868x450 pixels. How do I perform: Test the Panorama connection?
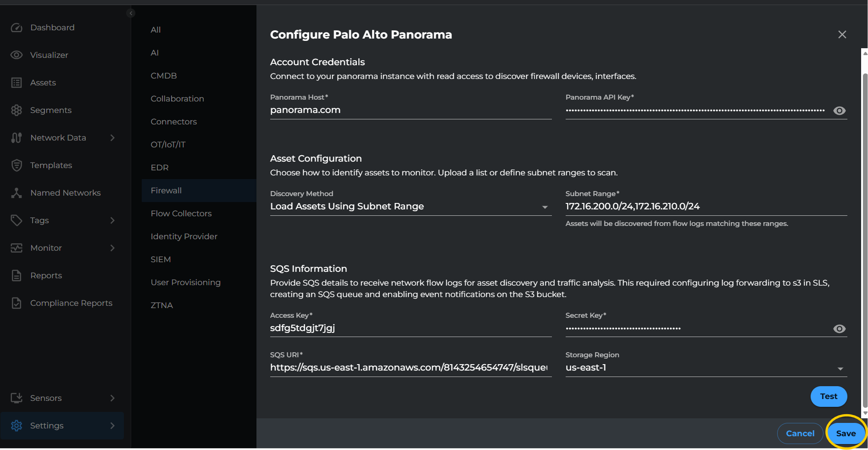tap(829, 396)
